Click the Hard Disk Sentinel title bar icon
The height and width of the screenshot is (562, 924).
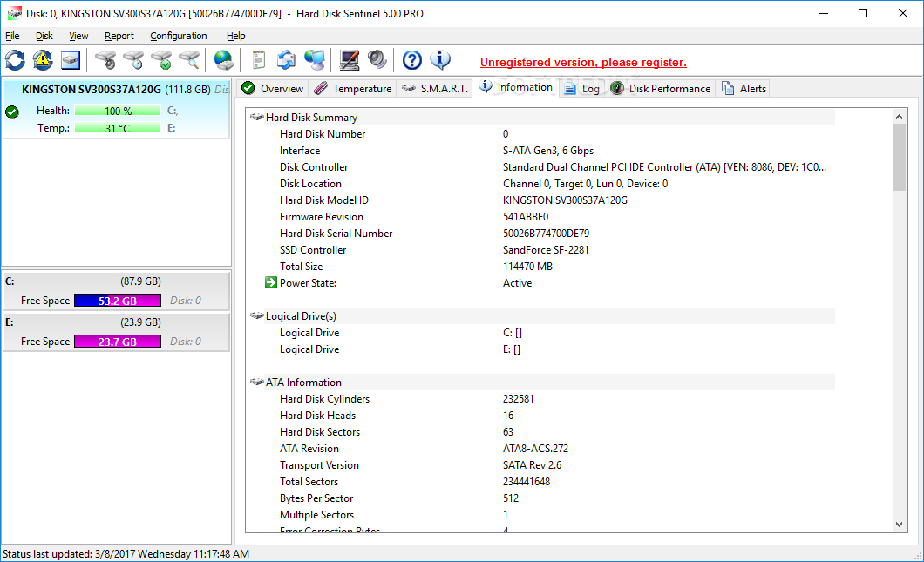[14, 13]
